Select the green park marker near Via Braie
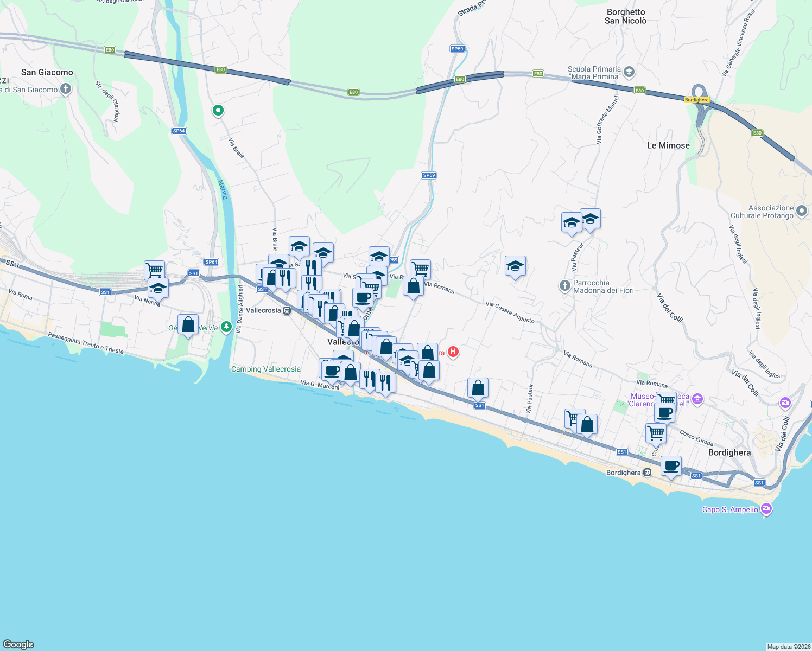 (218, 110)
